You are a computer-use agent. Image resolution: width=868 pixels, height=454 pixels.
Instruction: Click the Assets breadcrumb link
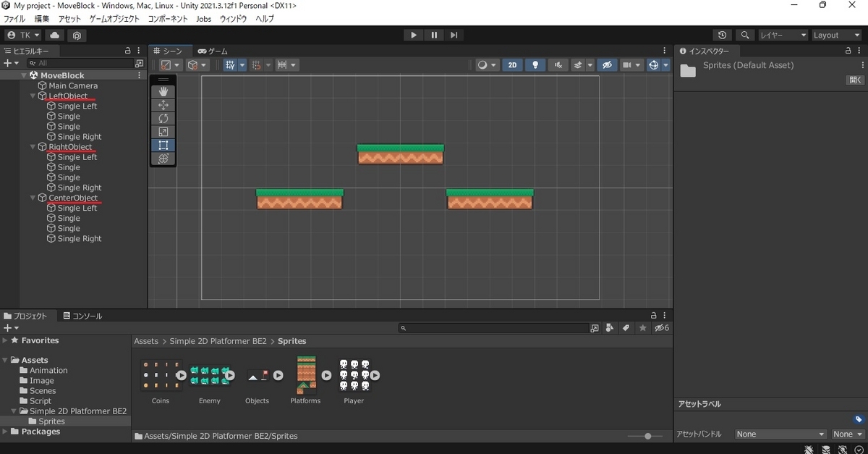(146, 341)
